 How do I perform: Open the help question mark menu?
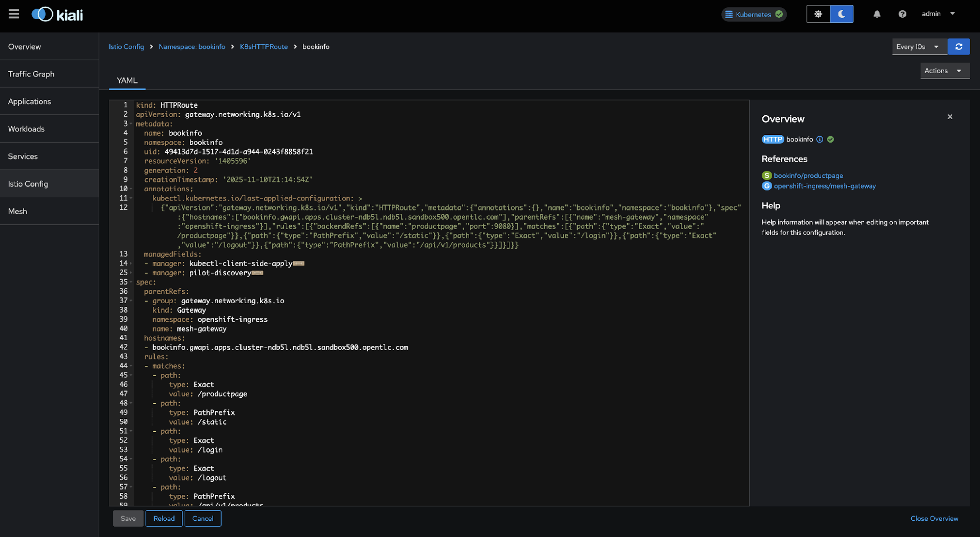(x=902, y=14)
